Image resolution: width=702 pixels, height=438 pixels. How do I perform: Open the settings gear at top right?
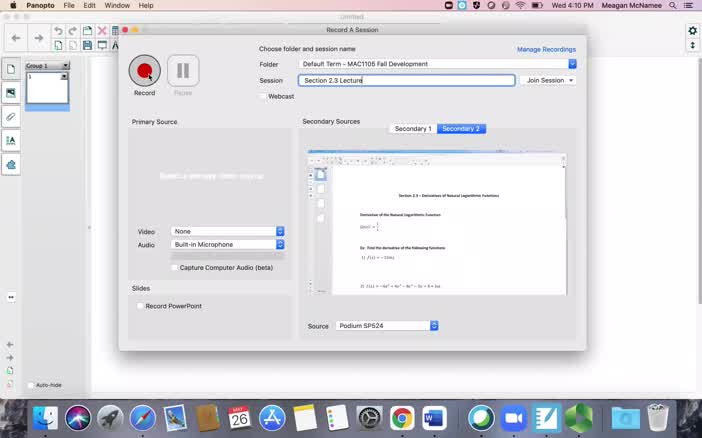coord(692,31)
